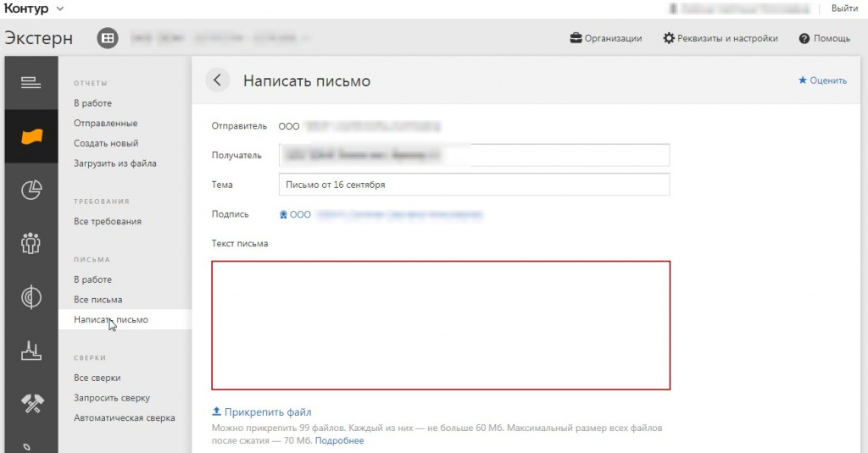Open the circular target icon in sidebar
The height and width of the screenshot is (453, 868).
(31, 297)
